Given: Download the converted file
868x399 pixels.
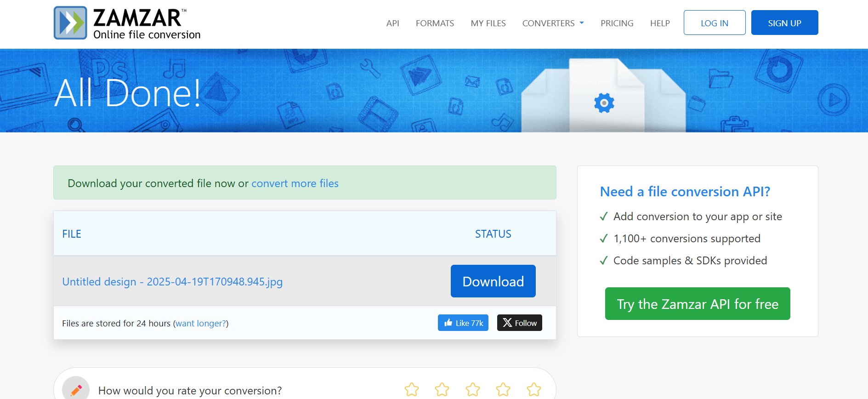Looking at the screenshot, I should [x=493, y=281].
